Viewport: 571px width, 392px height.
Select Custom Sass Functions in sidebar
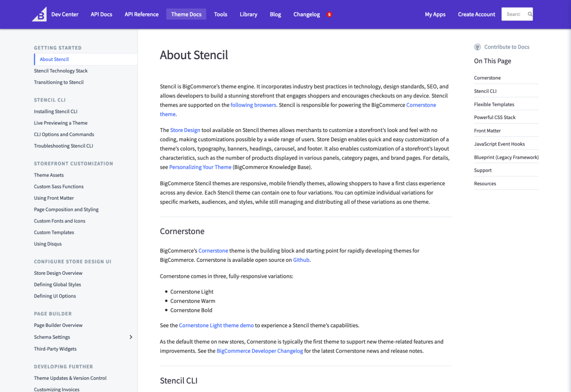(59, 187)
